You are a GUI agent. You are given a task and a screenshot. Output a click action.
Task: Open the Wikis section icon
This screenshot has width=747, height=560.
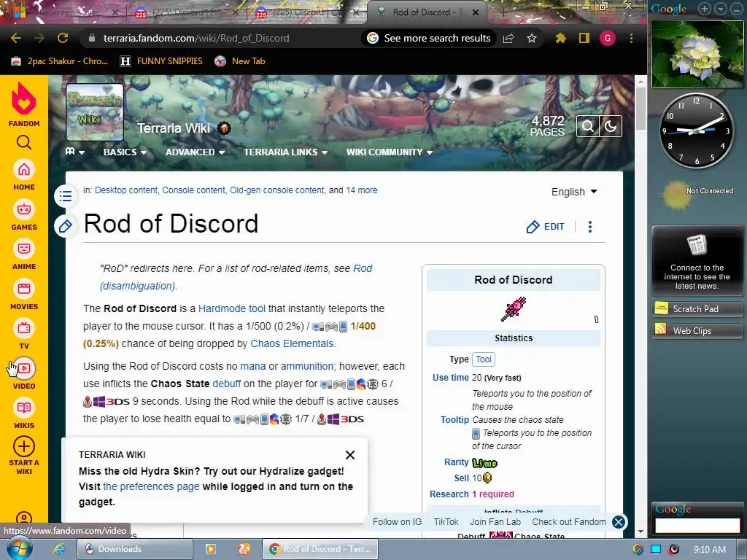tap(24, 408)
